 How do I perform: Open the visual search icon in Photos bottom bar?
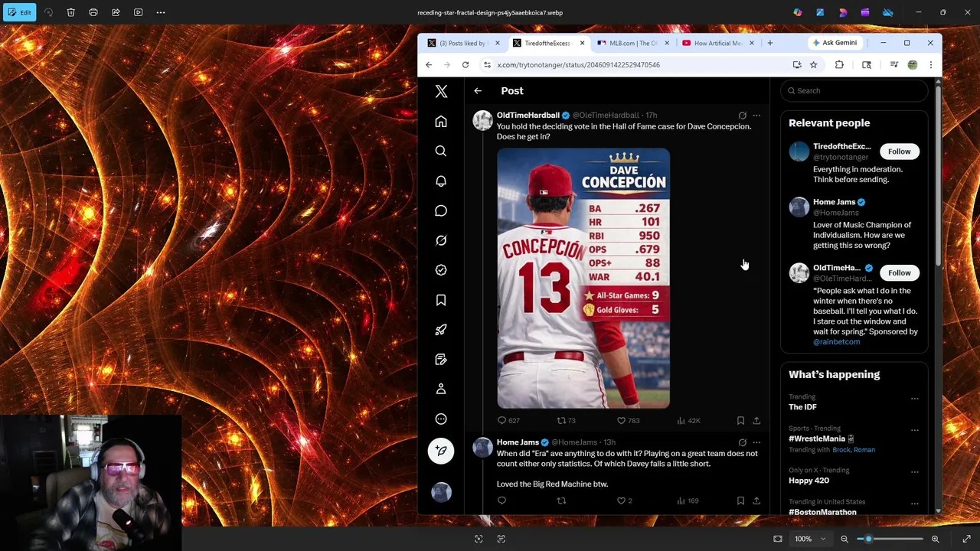479,539
